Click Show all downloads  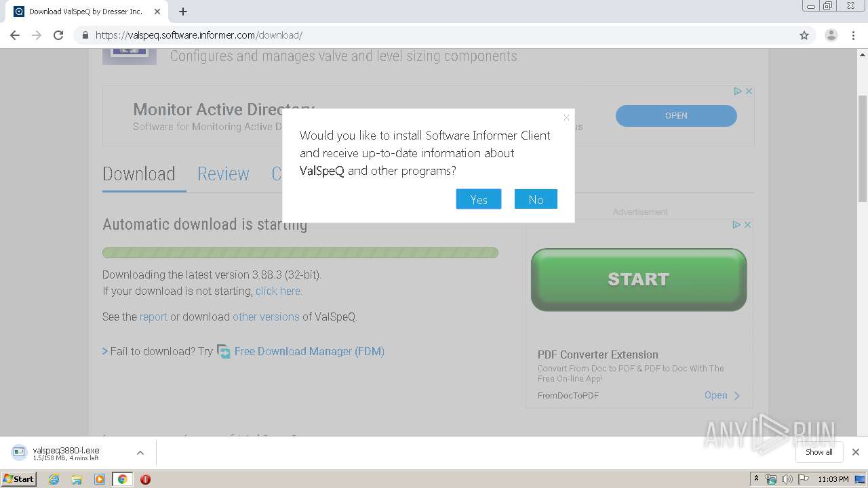(819, 452)
